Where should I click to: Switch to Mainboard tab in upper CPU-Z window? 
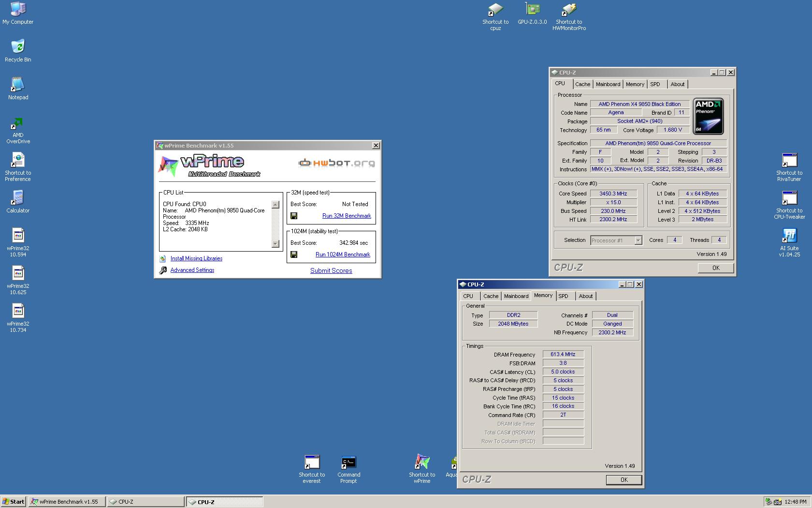tap(608, 84)
